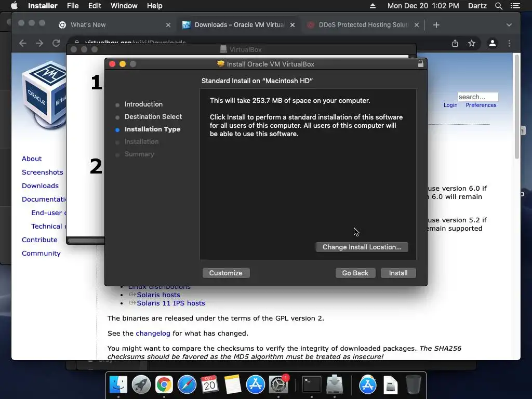
Task: Click the Installer icon in the Dock
Action: pos(335,385)
